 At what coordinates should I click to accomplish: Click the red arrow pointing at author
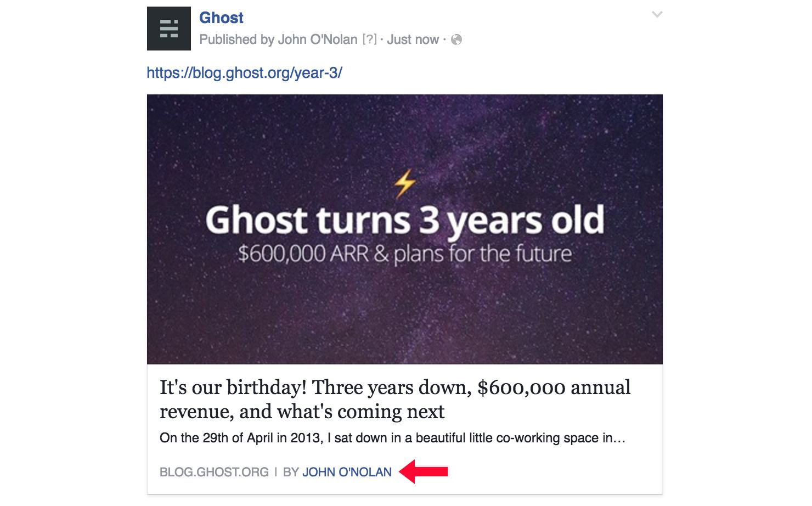(424, 472)
